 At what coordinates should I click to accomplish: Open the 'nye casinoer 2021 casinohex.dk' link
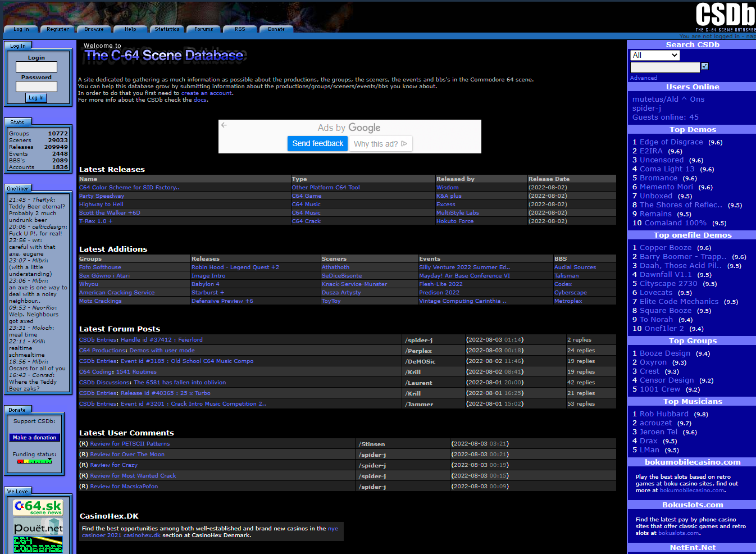pyautogui.click(x=210, y=532)
